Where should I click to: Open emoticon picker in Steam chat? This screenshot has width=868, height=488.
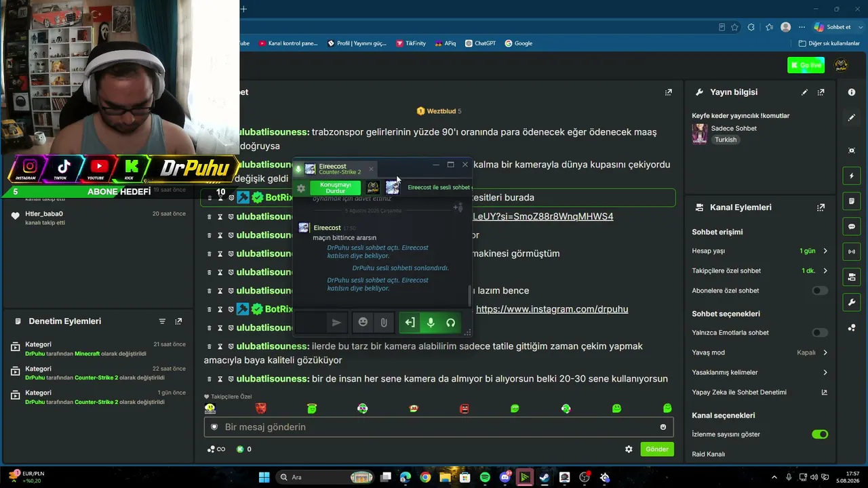(x=363, y=323)
